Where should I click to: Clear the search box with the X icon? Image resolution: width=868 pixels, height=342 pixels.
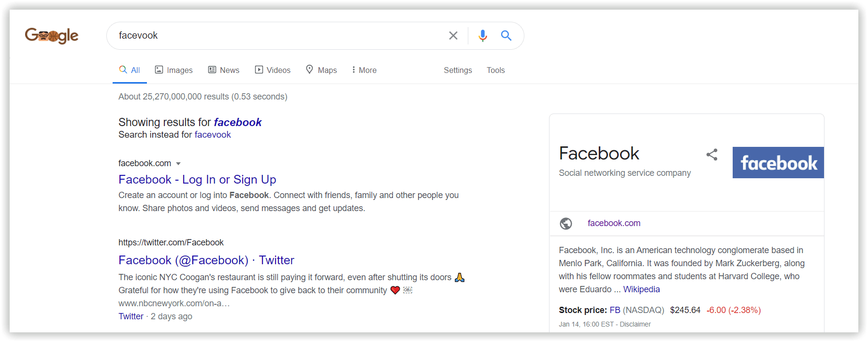click(453, 35)
